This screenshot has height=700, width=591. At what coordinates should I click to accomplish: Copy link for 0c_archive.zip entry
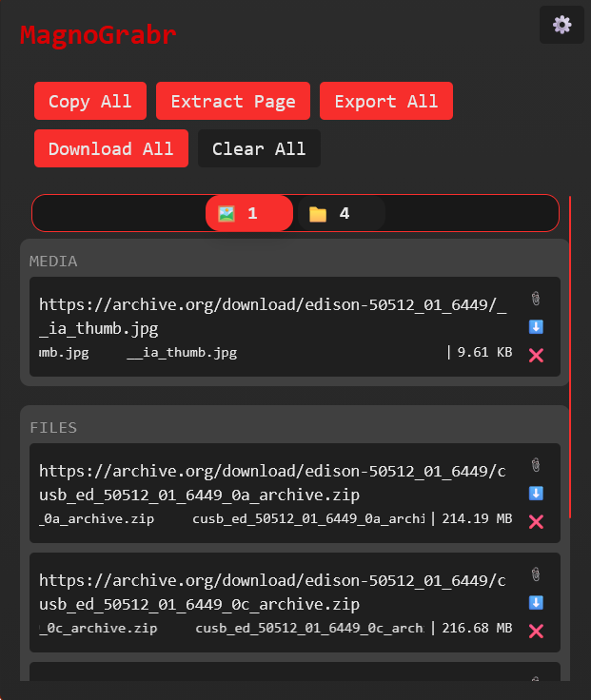536,574
